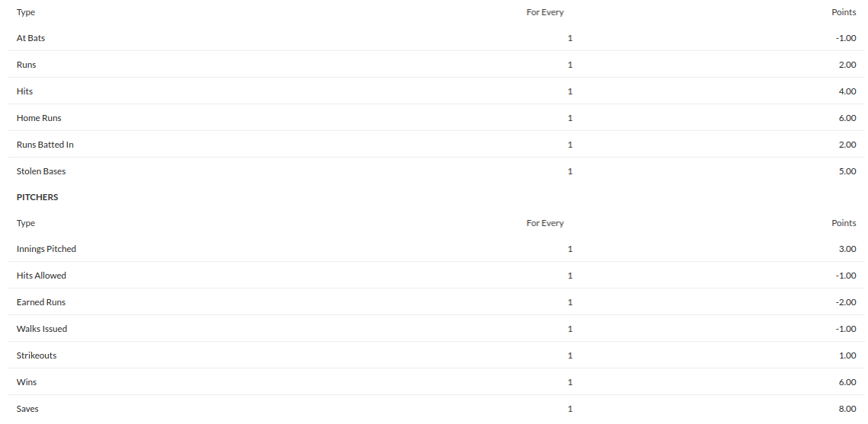Select the Hits points value 4.00
Screen dimensions: 868x424
pos(847,91)
